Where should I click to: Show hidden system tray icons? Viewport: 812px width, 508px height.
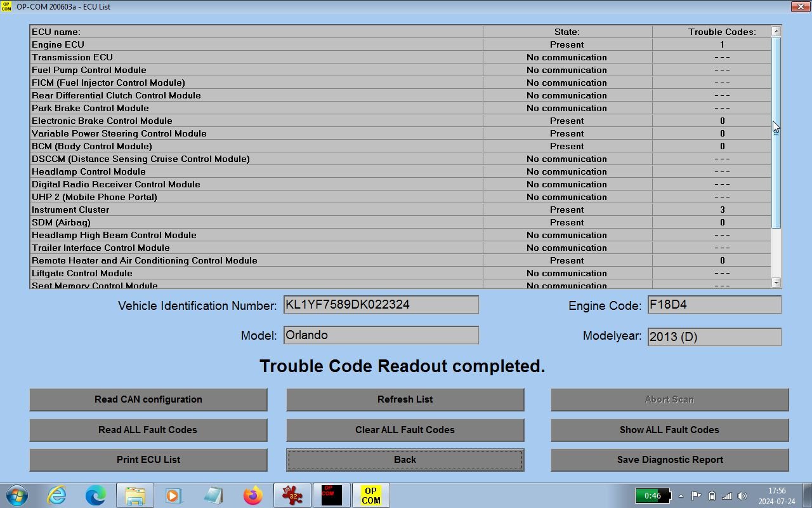(681, 496)
